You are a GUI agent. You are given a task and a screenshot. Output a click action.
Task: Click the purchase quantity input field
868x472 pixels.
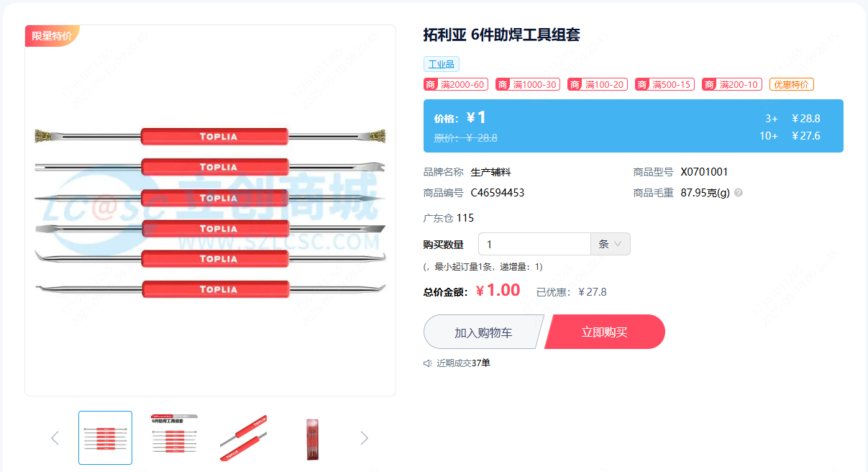coord(534,244)
